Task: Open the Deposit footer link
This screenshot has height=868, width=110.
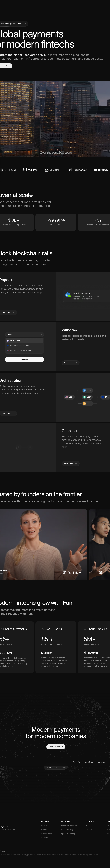Action: (44, 826)
